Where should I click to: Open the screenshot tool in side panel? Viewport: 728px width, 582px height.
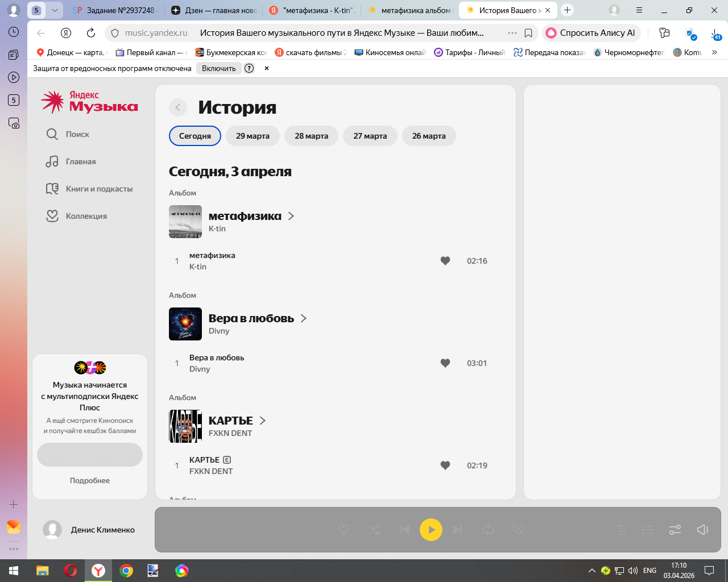[x=14, y=123]
